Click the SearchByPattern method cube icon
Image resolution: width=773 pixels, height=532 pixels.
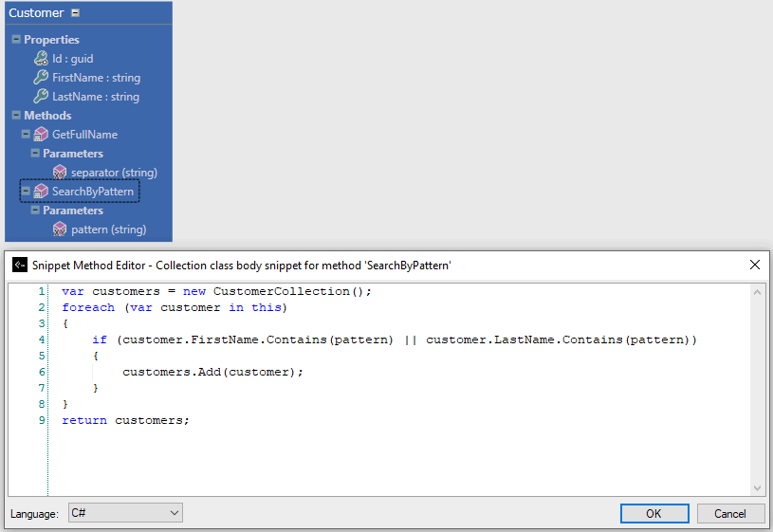click(x=41, y=192)
